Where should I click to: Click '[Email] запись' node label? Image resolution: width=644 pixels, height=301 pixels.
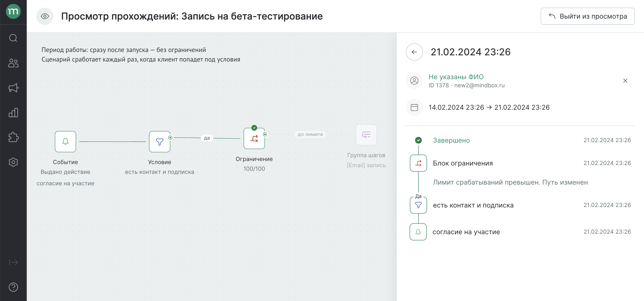[366, 165]
